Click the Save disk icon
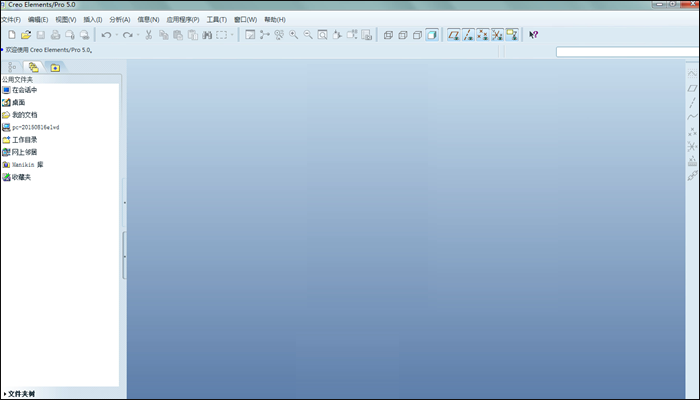700x400 pixels. [x=41, y=35]
